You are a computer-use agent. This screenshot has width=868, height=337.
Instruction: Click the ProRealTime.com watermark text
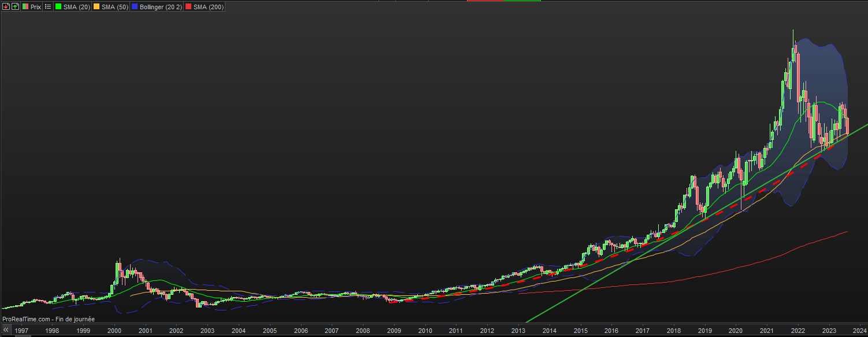(48, 319)
